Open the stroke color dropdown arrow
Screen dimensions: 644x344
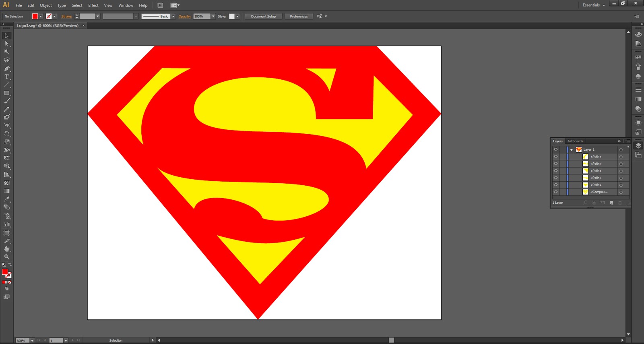click(54, 17)
